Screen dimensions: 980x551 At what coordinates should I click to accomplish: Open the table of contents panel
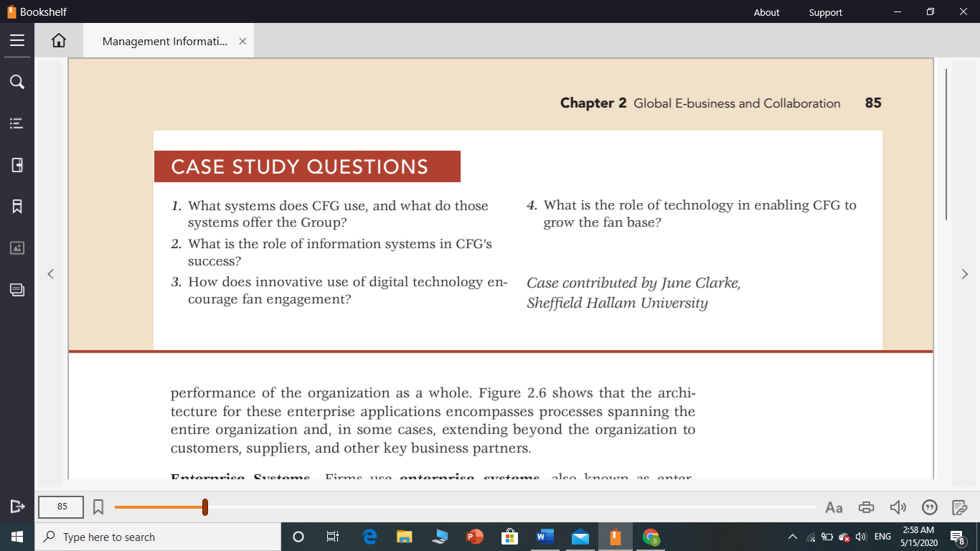(17, 123)
